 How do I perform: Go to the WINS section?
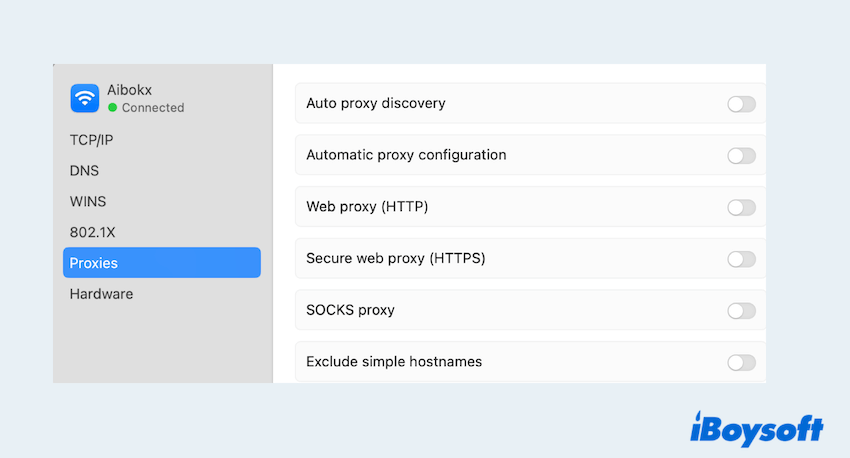tap(88, 201)
